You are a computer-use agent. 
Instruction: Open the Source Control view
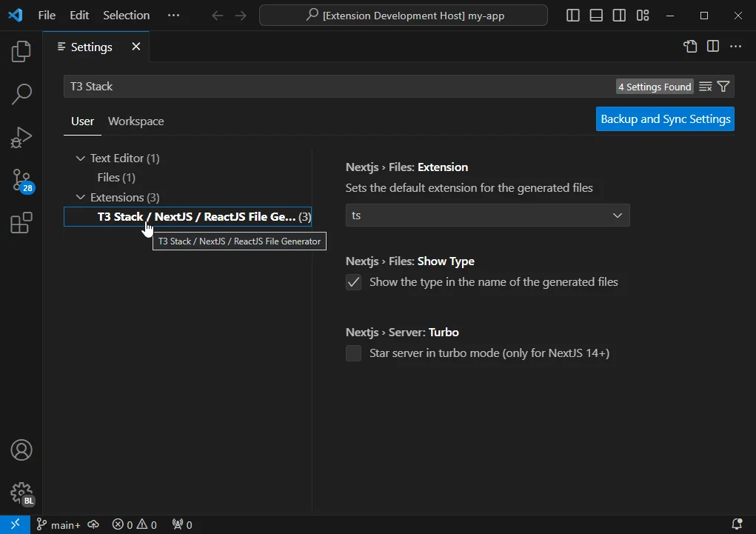pos(21,180)
